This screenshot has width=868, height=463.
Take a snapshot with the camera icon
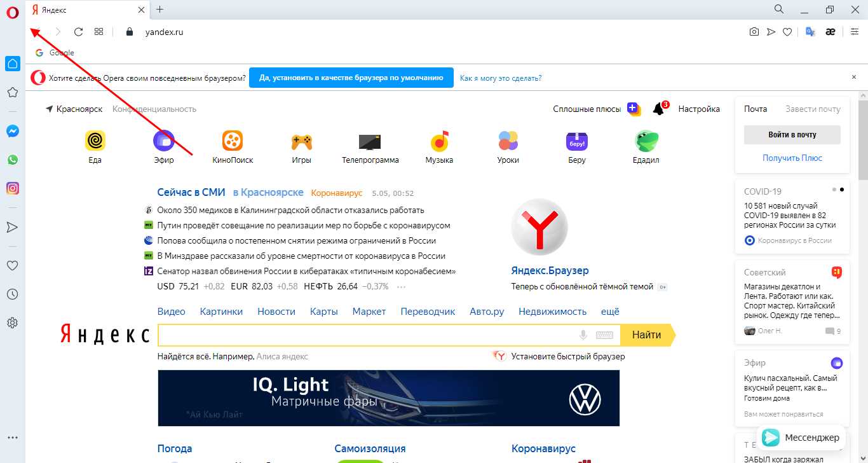click(x=754, y=32)
